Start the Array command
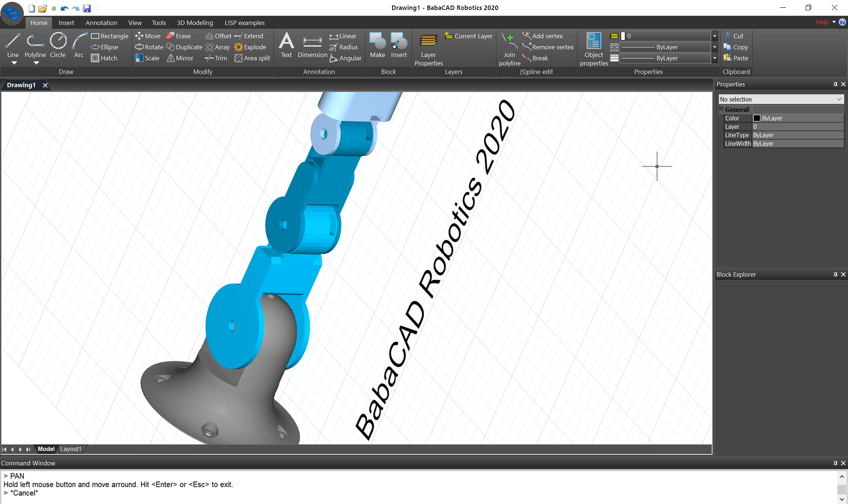 tap(217, 47)
